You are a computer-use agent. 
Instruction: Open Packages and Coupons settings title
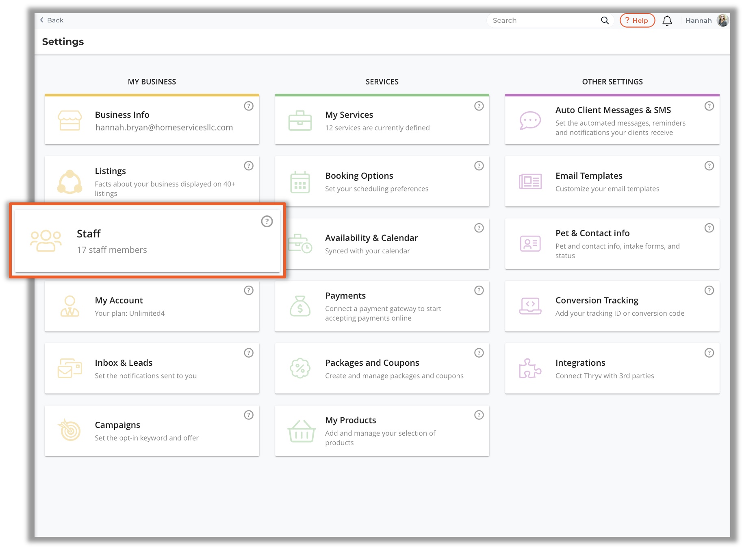tap(372, 363)
